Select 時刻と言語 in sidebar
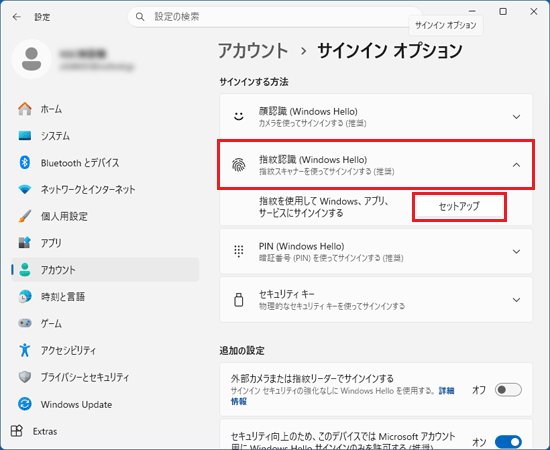The image size is (550, 450). (105, 296)
